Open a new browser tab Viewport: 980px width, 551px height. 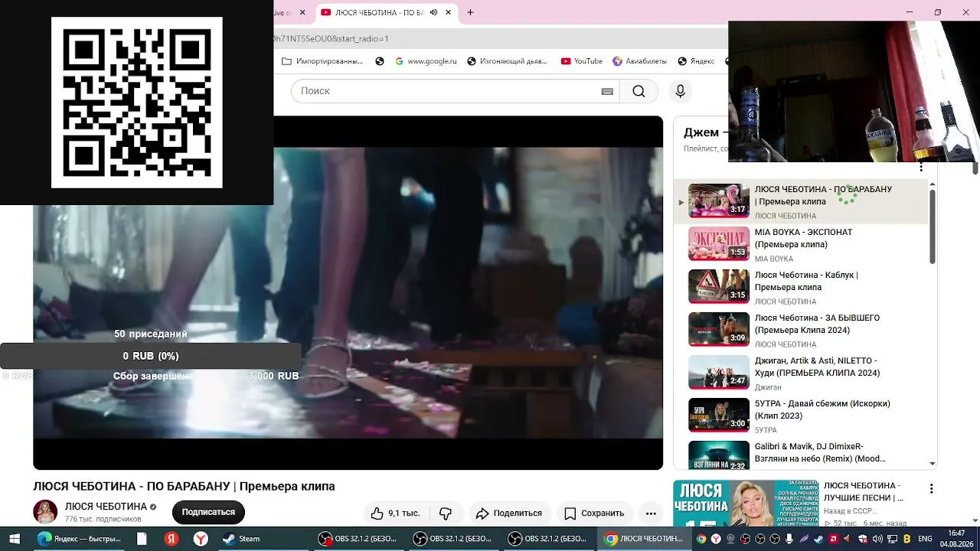470,12
